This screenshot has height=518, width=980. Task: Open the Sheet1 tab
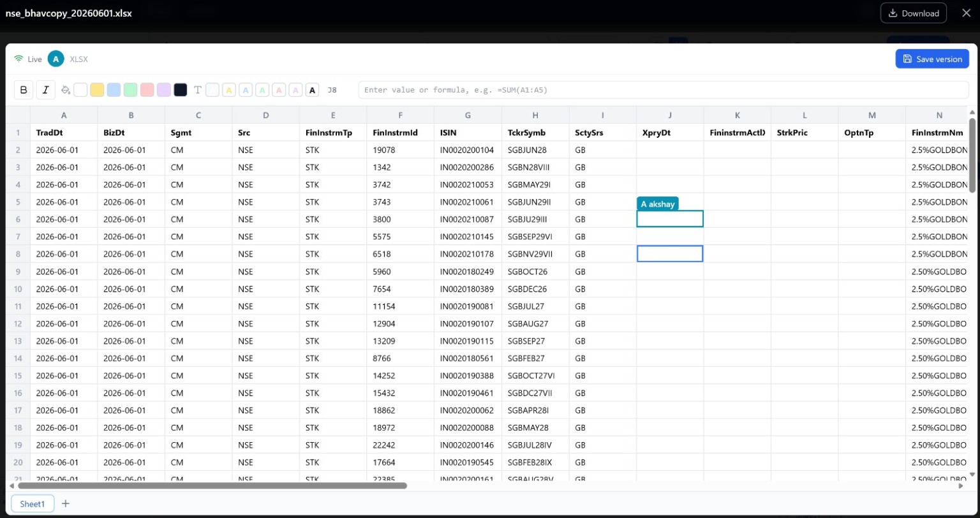pos(33,504)
